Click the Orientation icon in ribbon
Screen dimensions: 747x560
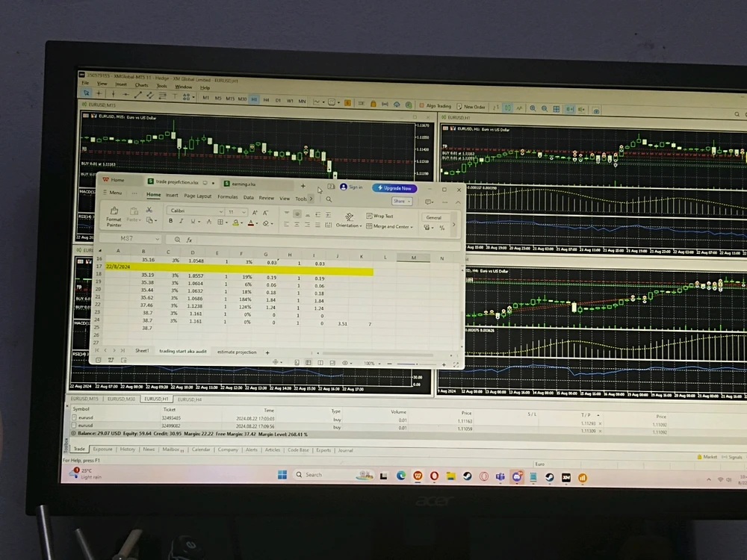[x=348, y=217]
